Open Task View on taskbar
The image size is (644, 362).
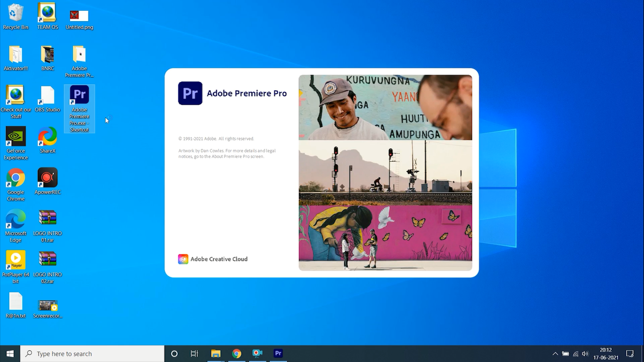pos(194,354)
